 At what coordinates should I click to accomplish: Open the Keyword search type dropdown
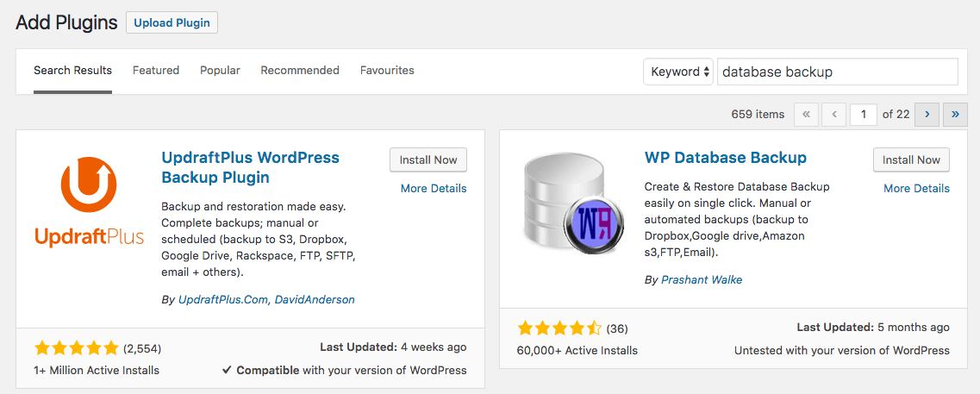coord(678,72)
